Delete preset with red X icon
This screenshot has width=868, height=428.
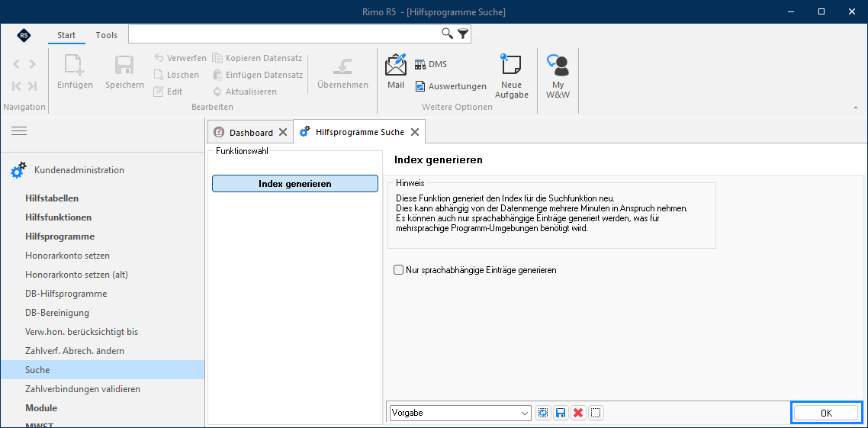(x=578, y=413)
